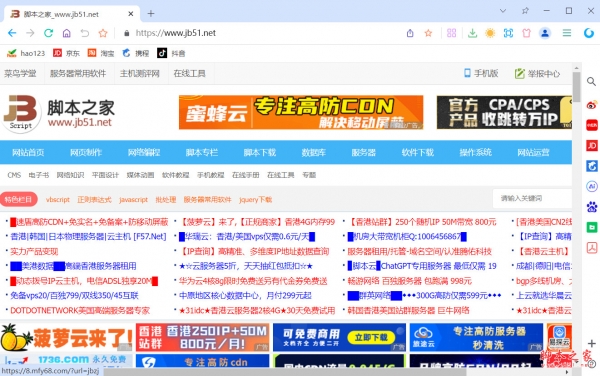
Task: Click the share icon in address bar
Action: [x=410, y=33]
